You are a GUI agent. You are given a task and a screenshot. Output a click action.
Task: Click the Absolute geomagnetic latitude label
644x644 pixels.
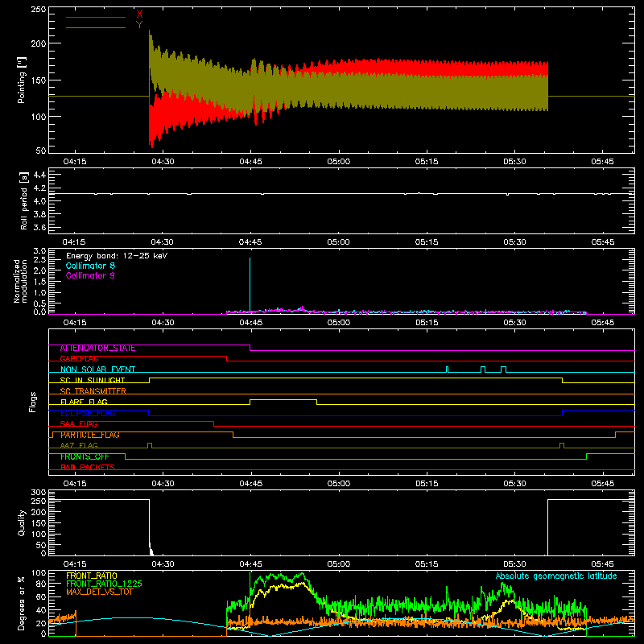556,576
